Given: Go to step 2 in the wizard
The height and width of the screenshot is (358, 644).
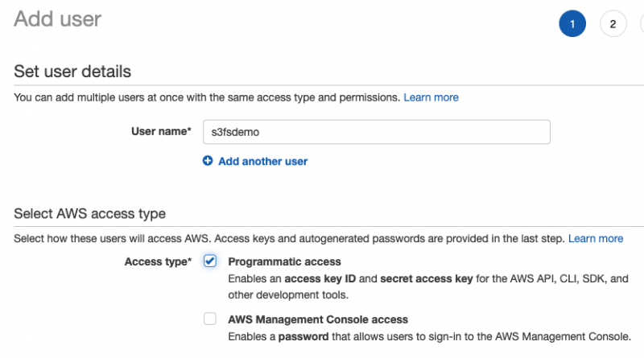Looking at the screenshot, I should coord(613,24).
